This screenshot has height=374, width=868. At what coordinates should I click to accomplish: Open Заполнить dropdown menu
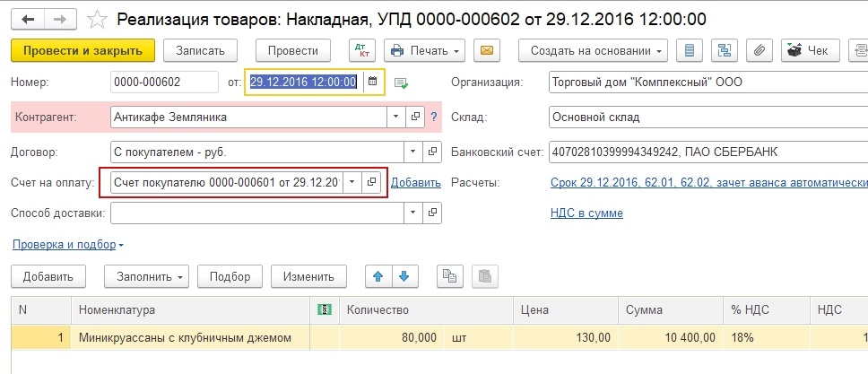(146, 276)
